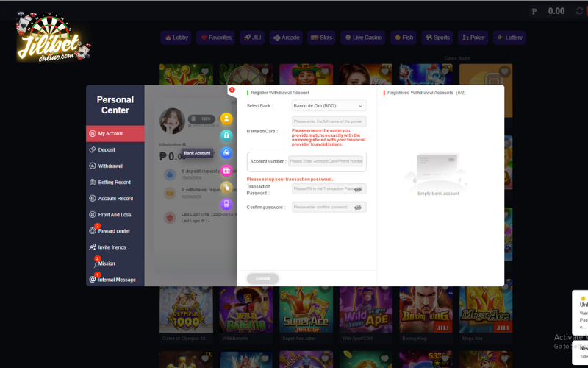Show the Confirm password characters
The image size is (588, 368).
pos(358,208)
